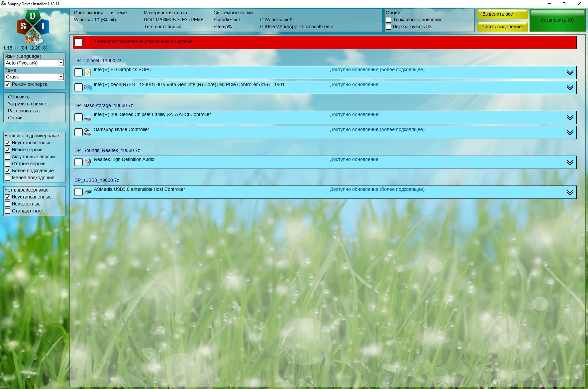Click the Snappy Driver Installer SDI logo
This screenshot has height=389, width=588.
tap(33, 27)
